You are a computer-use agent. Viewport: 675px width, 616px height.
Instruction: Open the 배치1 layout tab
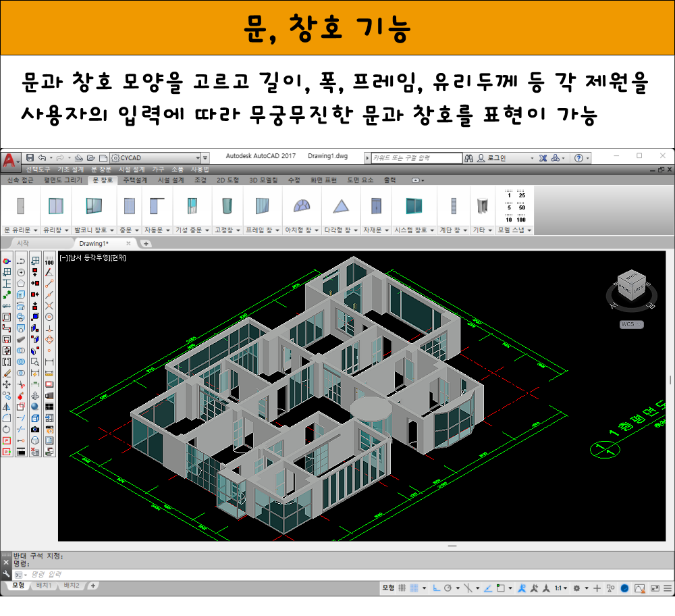[44, 585]
